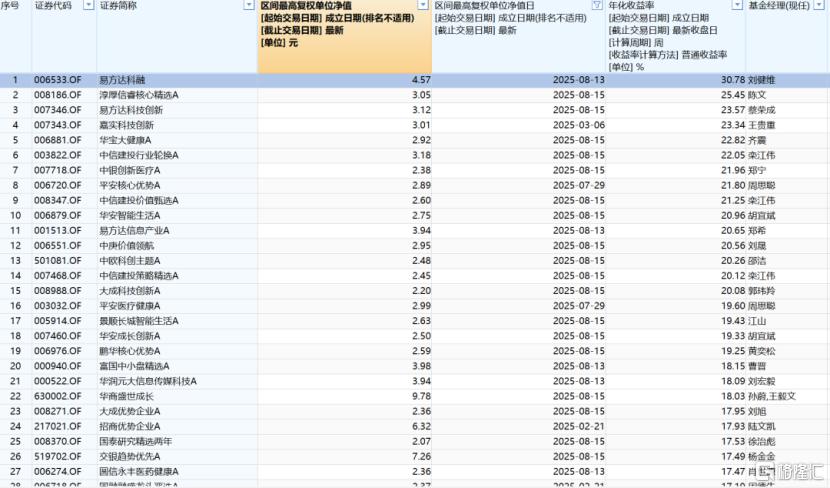This screenshot has height=488, width=830.
Task: Click fund name 中信建投价值甄选A
Action: pos(139,201)
